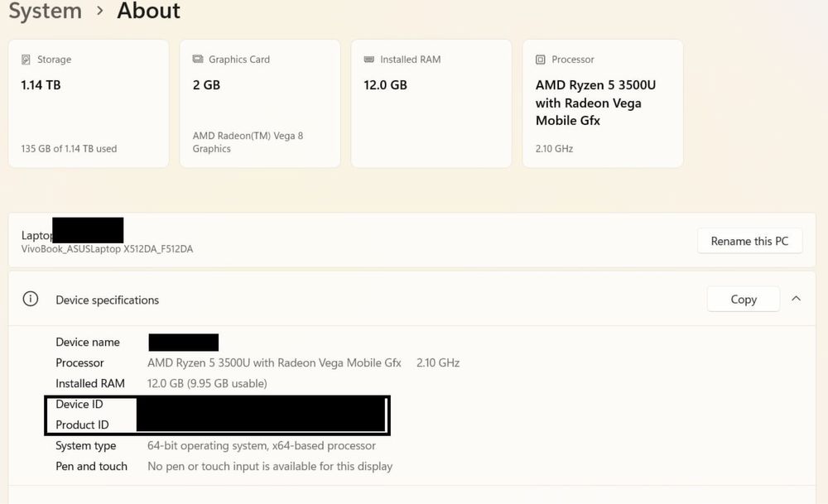Click the info icon beside Device specifications
The height and width of the screenshot is (504, 828).
[31, 300]
